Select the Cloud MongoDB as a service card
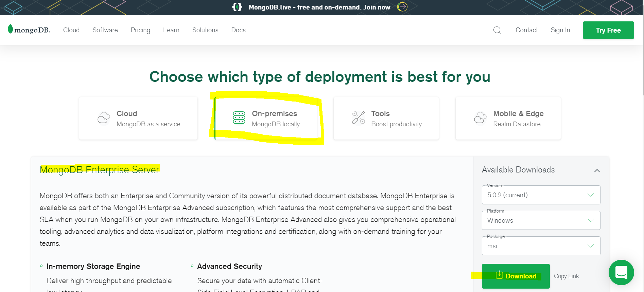 [x=138, y=118]
